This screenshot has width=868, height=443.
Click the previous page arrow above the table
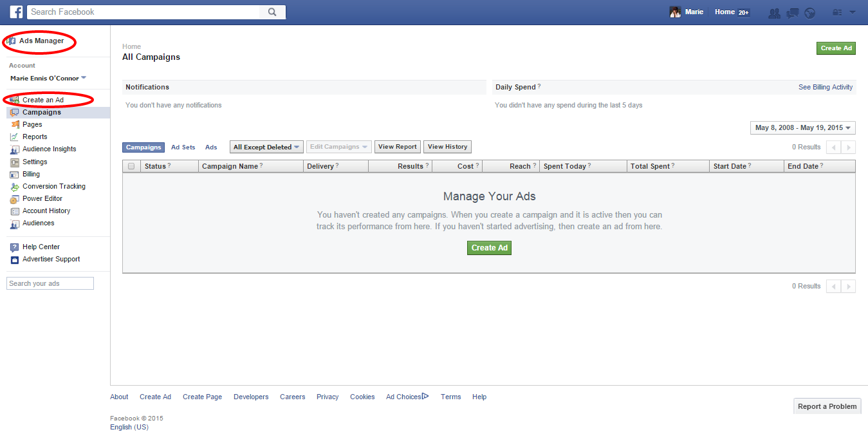(833, 147)
